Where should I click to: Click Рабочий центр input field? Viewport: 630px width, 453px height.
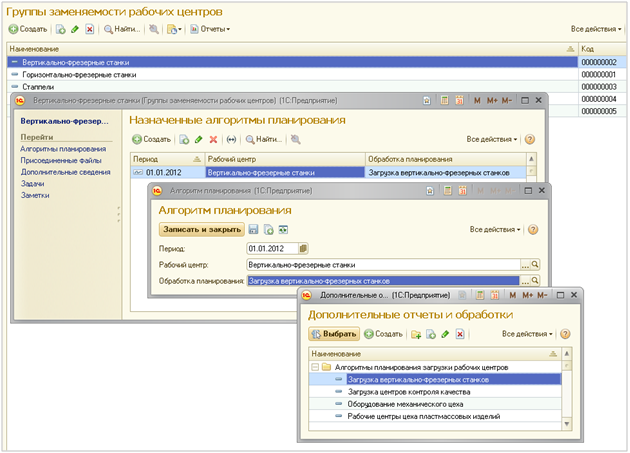383,264
